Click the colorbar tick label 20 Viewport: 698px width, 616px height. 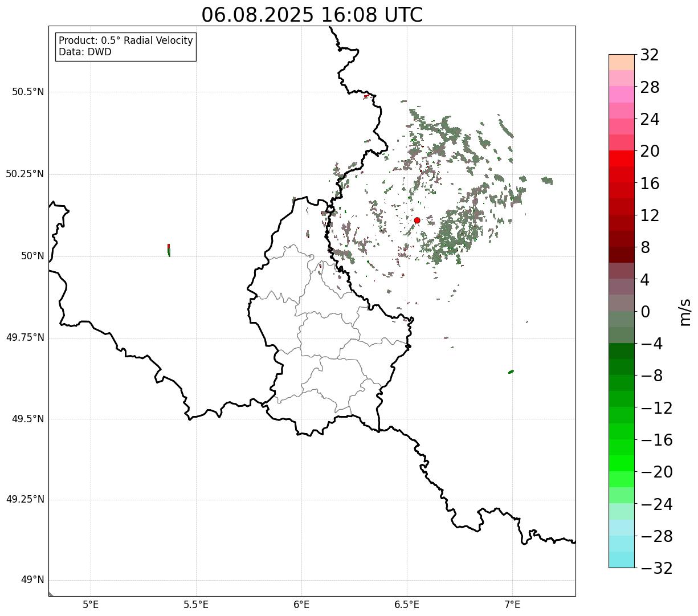[650, 152]
